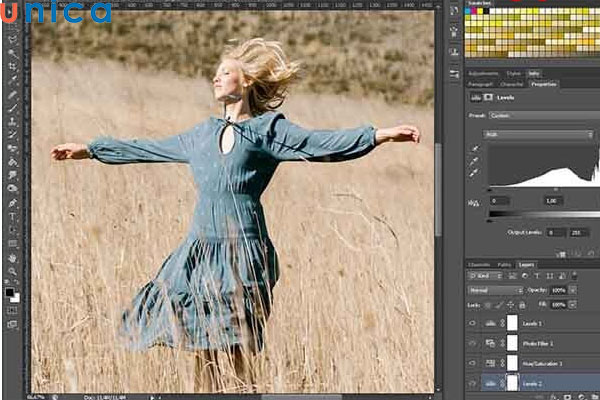The height and width of the screenshot is (400, 600).
Task: Toggle visibility of Levels 2 layer
Action: tap(473, 383)
